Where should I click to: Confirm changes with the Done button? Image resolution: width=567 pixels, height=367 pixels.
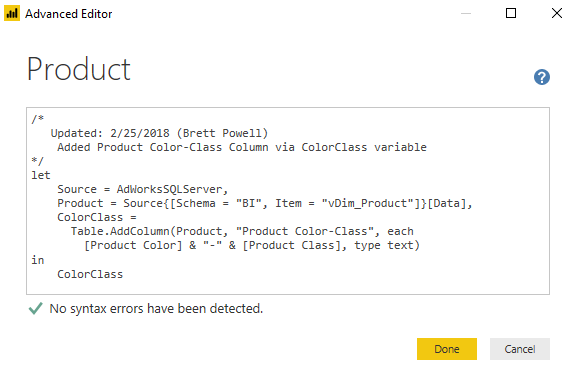tap(447, 349)
